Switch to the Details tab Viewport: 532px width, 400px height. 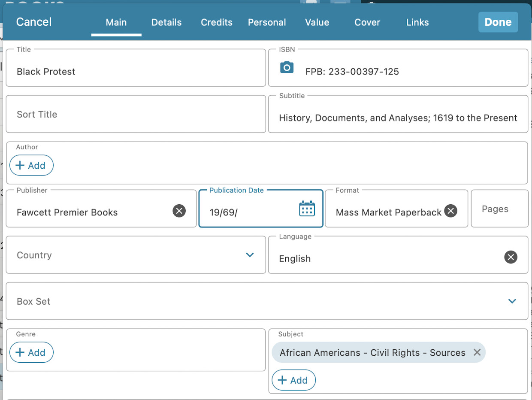[x=166, y=22]
